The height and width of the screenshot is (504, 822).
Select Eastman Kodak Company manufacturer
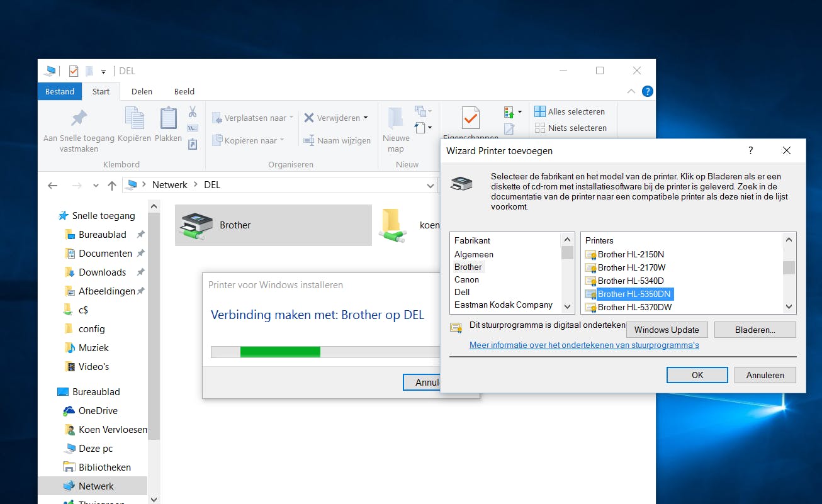pos(504,305)
